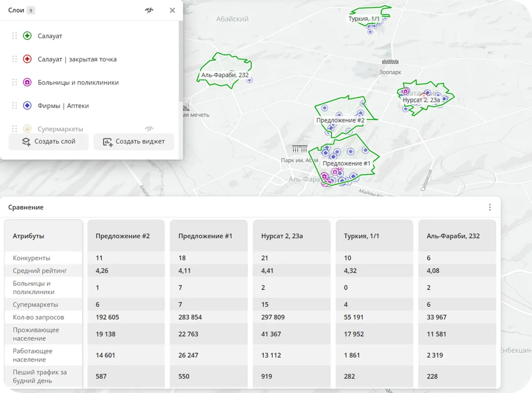Click the Парк им. Абая map icon
This screenshot has height=393, width=532.
(x=300, y=149)
